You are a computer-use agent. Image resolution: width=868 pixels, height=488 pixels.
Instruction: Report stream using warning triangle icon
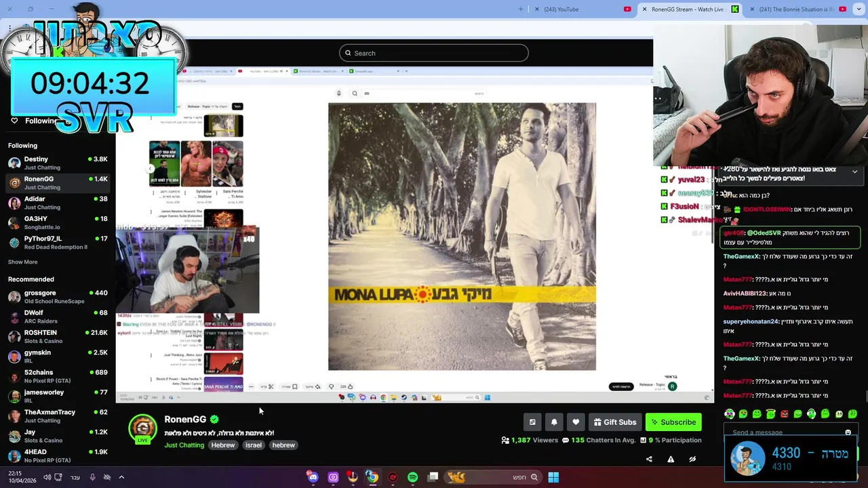671,459
